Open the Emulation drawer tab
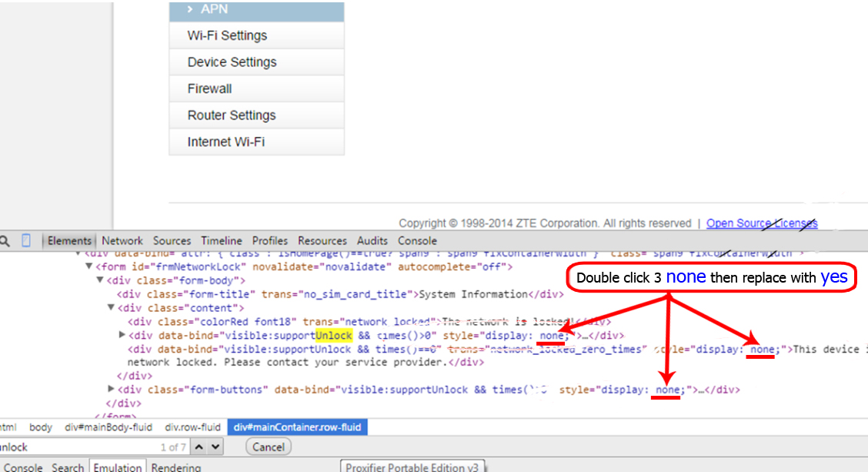868x472 pixels. click(x=118, y=467)
